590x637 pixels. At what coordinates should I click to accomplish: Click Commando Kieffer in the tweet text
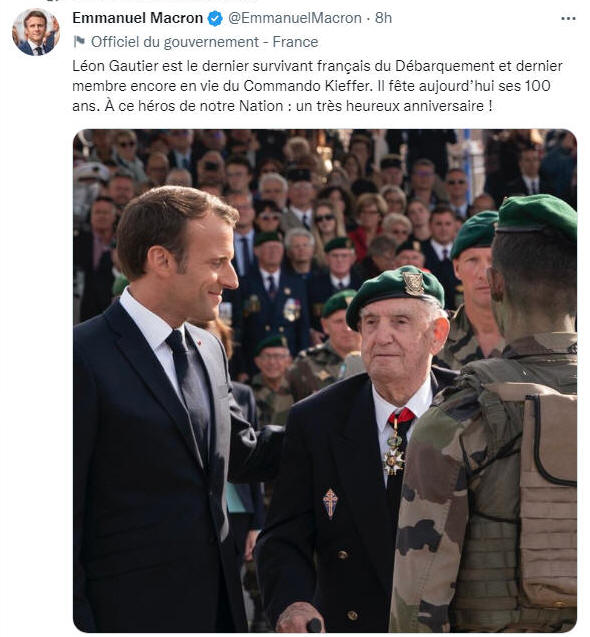[x=307, y=86]
